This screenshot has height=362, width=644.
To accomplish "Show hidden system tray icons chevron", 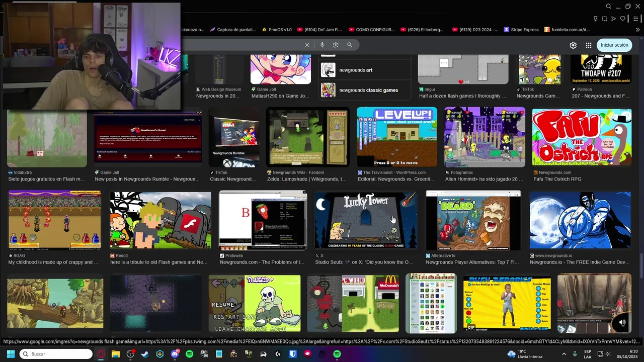I will [565, 354].
